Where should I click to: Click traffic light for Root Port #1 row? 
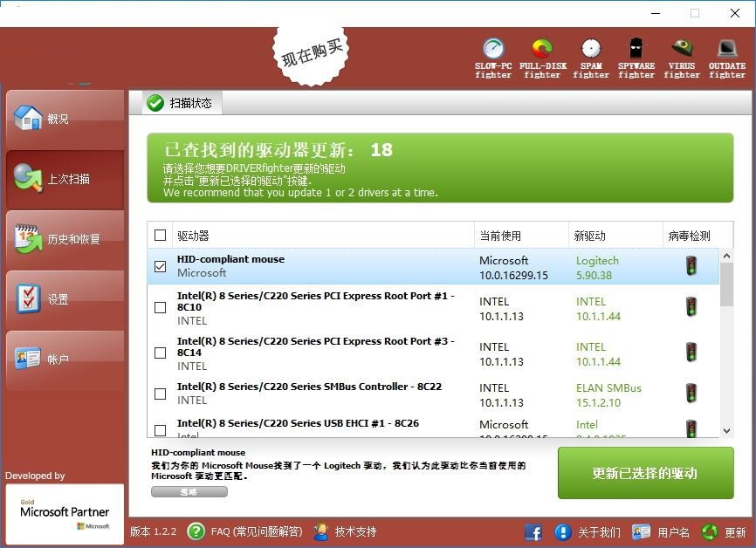[x=691, y=306]
